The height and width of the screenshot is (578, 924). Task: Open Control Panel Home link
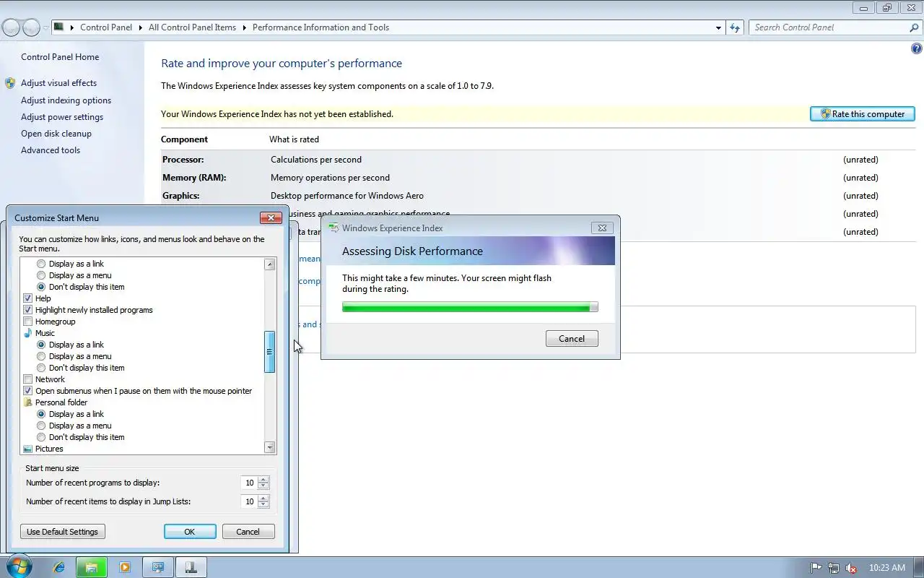coord(60,57)
